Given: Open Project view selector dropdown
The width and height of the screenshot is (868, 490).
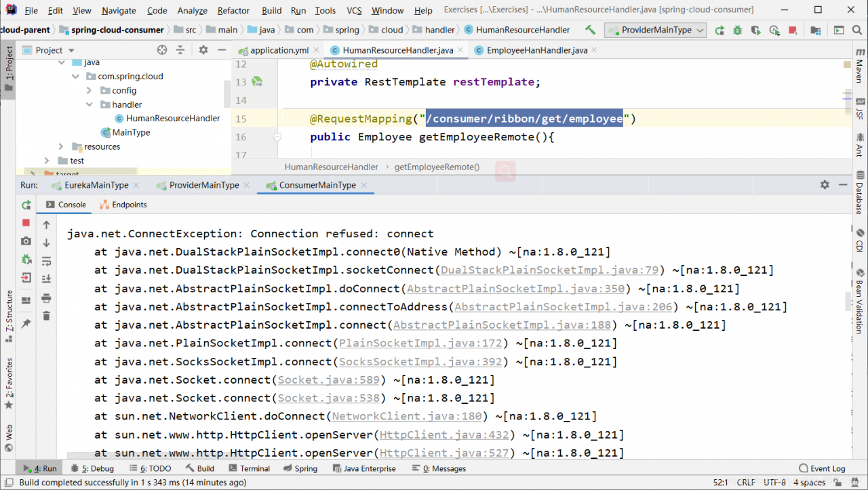Looking at the screenshot, I should pyautogui.click(x=50, y=50).
